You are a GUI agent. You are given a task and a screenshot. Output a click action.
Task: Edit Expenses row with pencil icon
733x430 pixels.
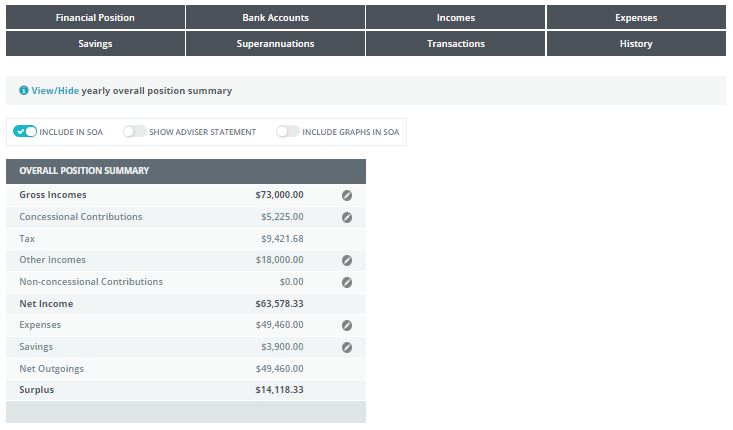point(346,325)
